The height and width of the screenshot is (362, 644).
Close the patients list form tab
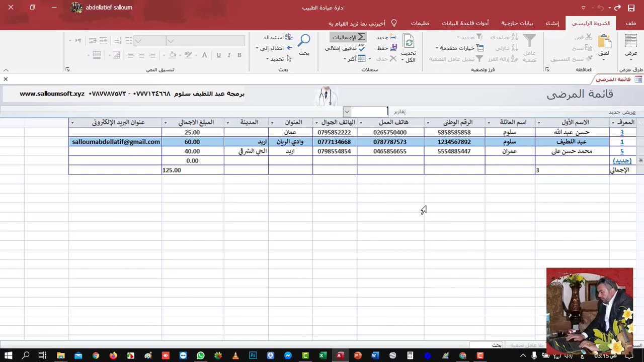point(6,79)
